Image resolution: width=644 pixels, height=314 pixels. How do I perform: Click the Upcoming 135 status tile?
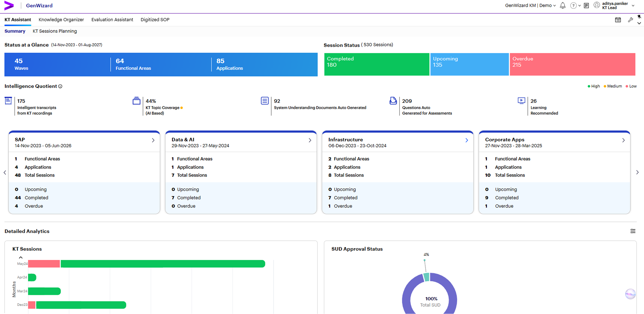coord(469,64)
